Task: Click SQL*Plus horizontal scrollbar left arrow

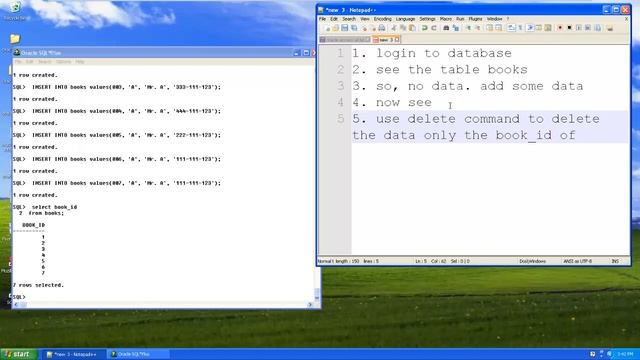Action: (16, 304)
